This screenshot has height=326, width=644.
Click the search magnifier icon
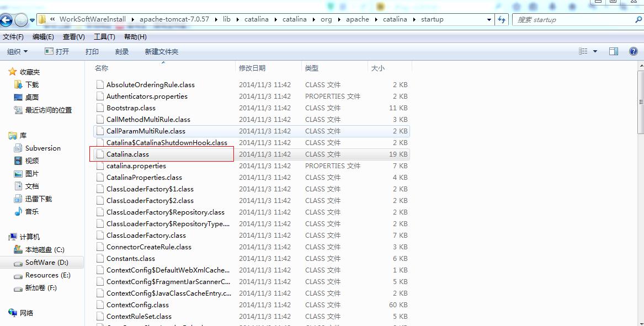638,19
